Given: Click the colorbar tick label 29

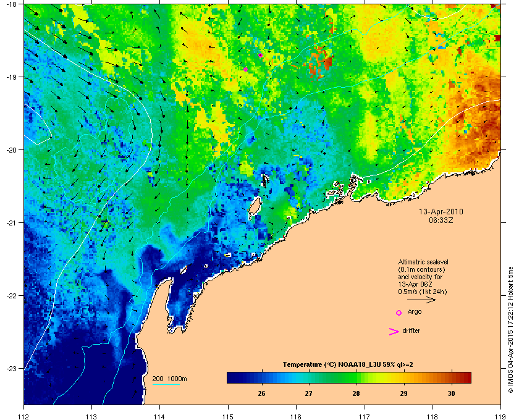Looking at the screenshot, I should pos(403,393).
